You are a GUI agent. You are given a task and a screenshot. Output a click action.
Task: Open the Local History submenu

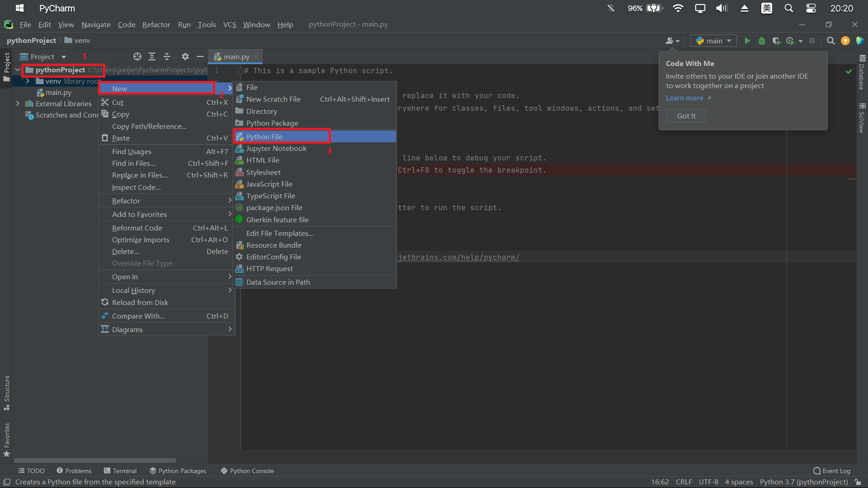(166, 290)
